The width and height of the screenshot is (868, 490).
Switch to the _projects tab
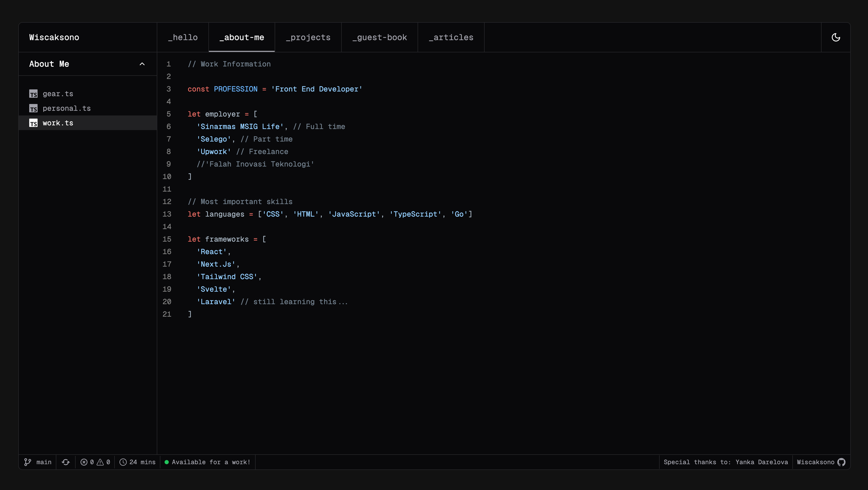tap(308, 37)
